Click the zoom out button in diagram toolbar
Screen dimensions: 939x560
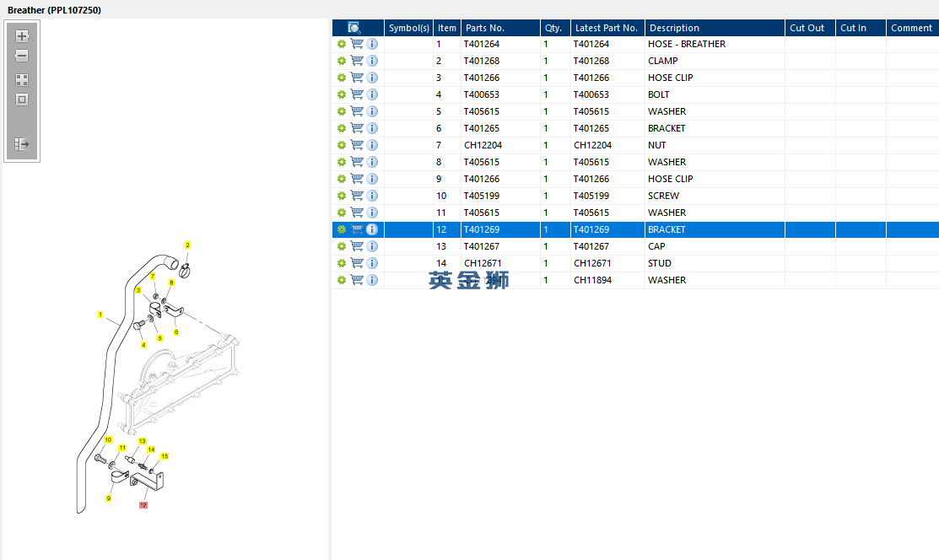22,56
